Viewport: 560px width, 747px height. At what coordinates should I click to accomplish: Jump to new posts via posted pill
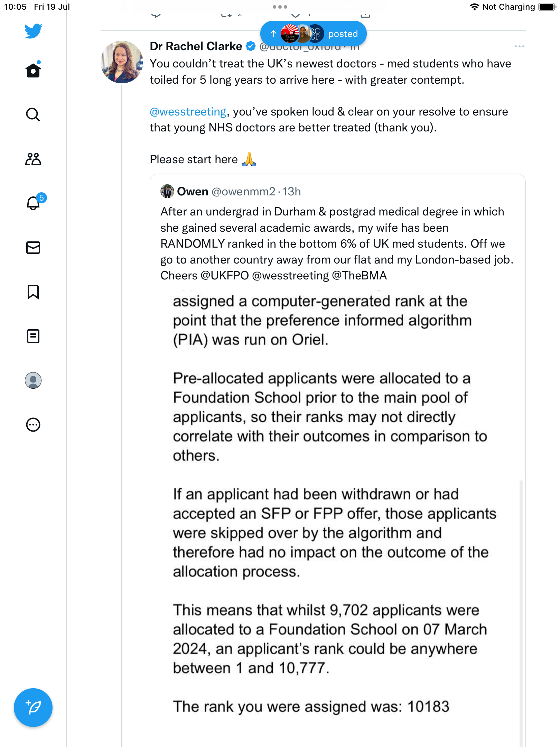[x=313, y=34]
